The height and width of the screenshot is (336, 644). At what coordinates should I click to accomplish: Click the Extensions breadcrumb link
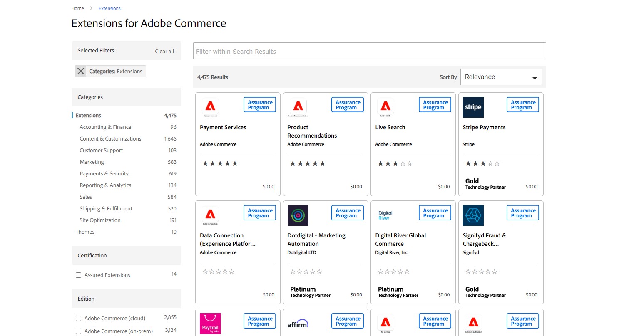coord(109,8)
